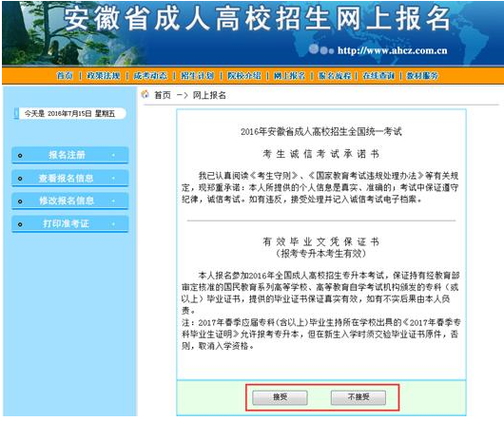Select the 网上报名 navigation bar item

point(290,76)
